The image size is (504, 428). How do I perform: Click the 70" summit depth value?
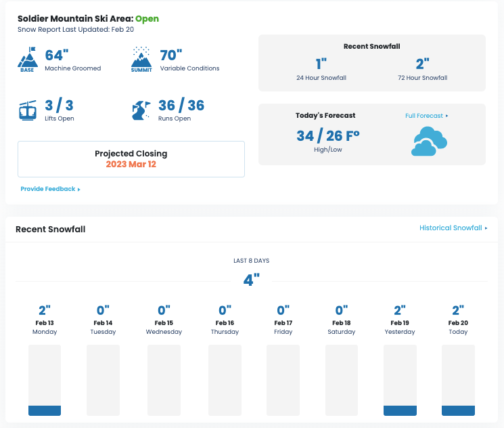click(171, 55)
